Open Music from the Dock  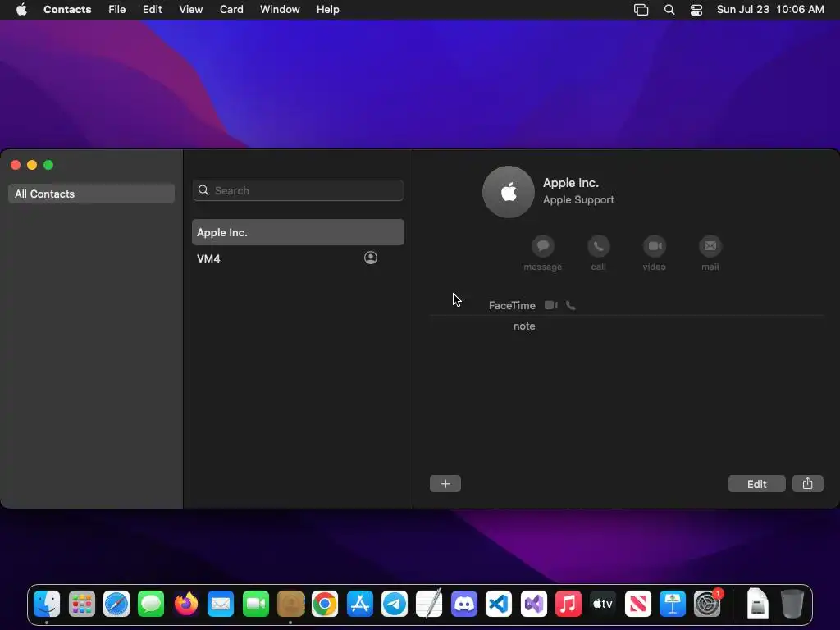coord(568,604)
